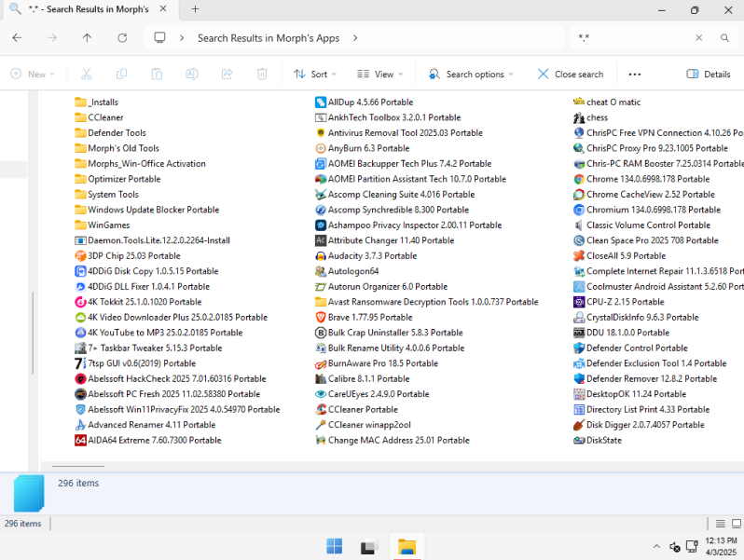Clear the search box with X

(699, 38)
